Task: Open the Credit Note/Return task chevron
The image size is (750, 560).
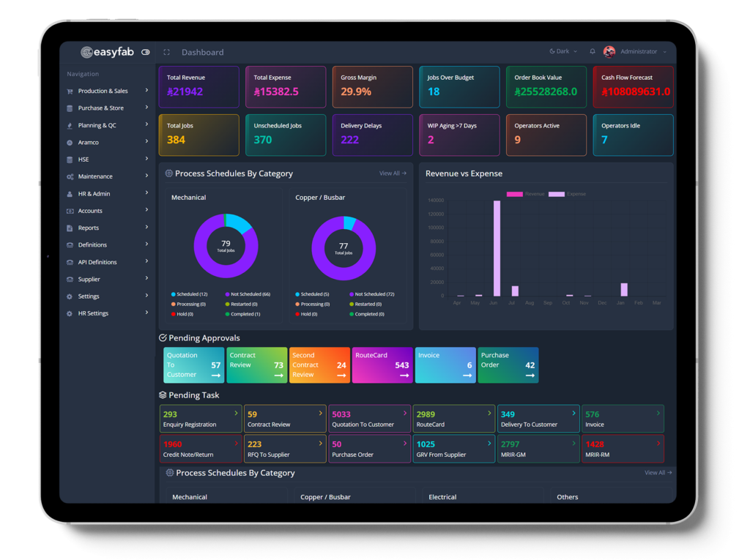Action: pos(237,444)
